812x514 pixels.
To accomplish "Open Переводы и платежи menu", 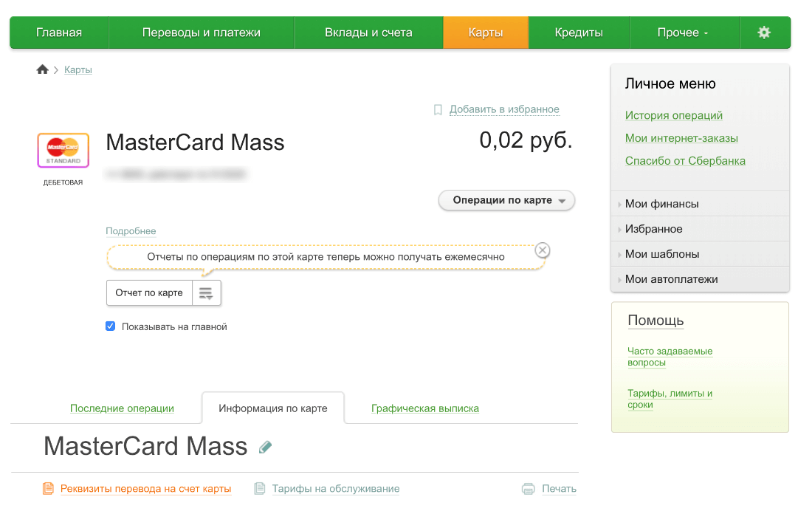I will point(202,32).
